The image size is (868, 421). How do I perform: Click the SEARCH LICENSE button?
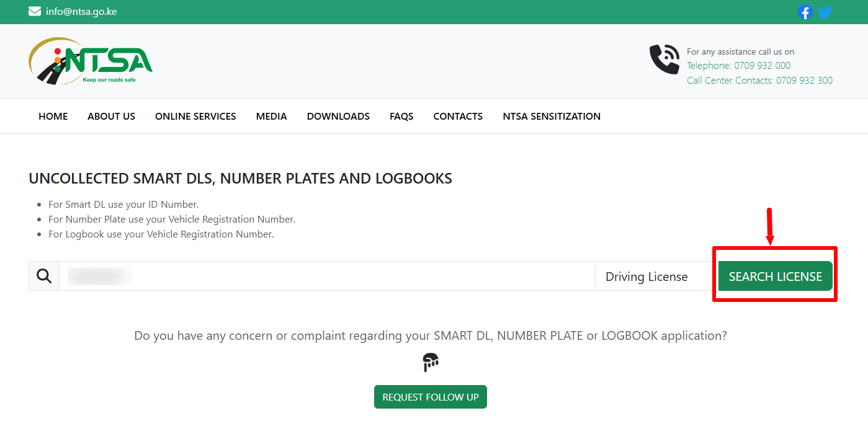[x=776, y=277]
